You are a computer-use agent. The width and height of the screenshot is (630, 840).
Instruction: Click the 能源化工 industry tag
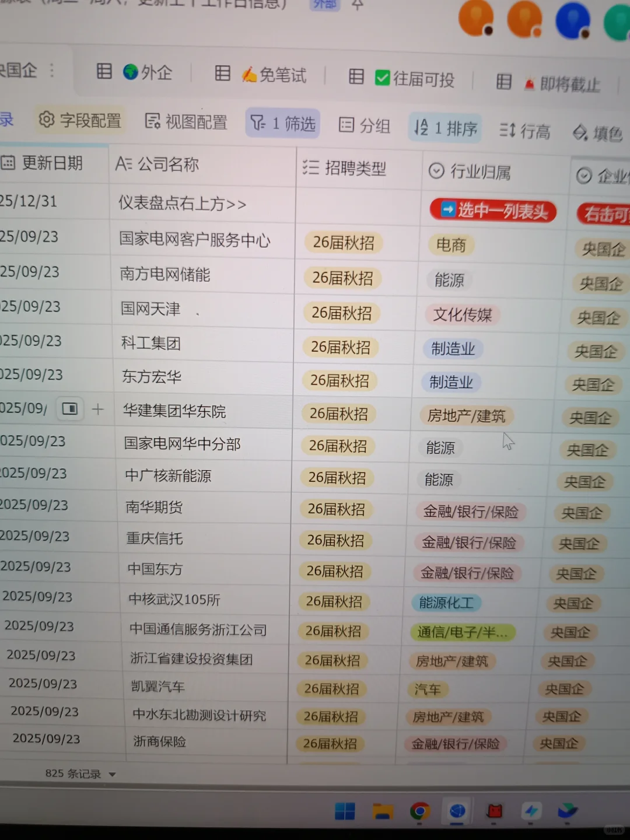(x=447, y=603)
